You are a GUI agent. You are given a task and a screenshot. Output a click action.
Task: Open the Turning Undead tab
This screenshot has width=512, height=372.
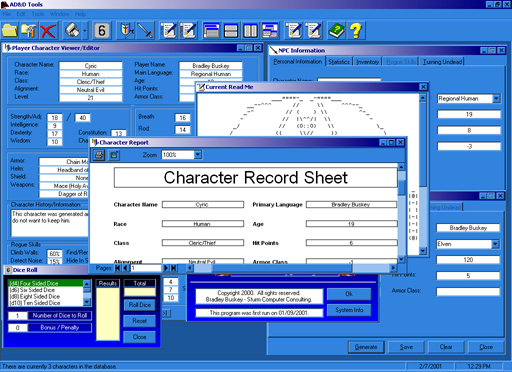(442, 62)
